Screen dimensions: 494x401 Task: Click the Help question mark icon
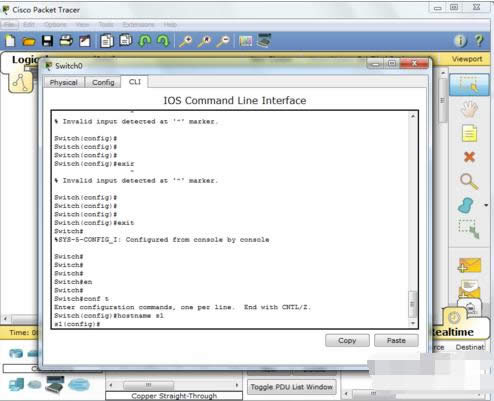tap(479, 41)
